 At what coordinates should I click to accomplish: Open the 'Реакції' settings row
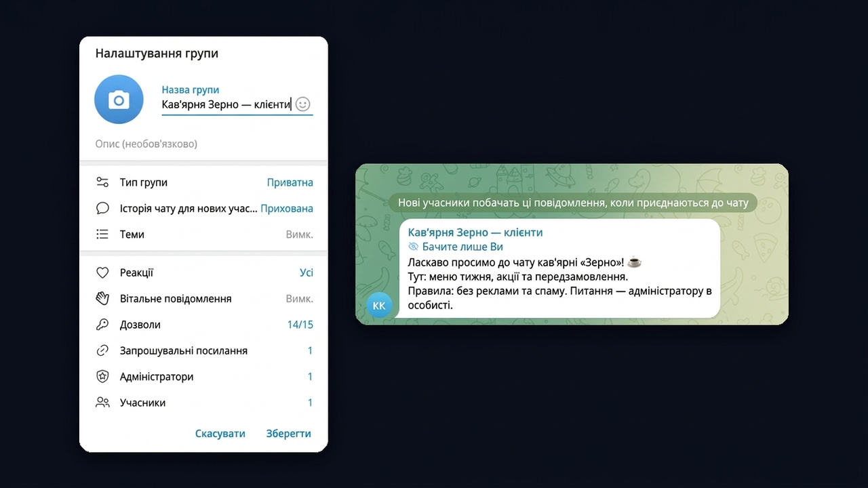(203, 273)
